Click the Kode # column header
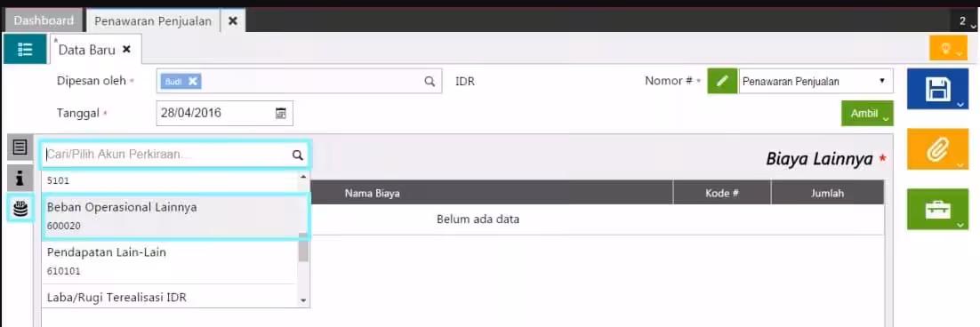Image resolution: width=980 pixels, height=327 pixels. point(722,194)
